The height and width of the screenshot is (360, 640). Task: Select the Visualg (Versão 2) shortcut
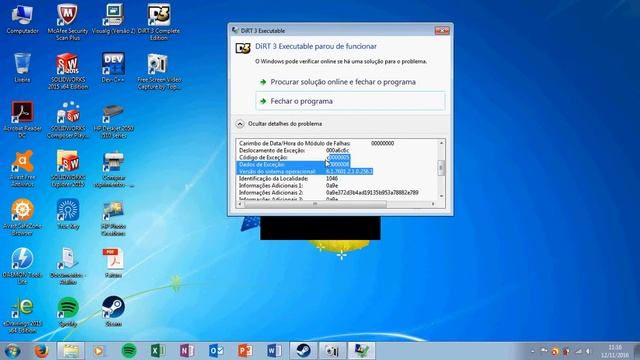(x=113, y=20)
